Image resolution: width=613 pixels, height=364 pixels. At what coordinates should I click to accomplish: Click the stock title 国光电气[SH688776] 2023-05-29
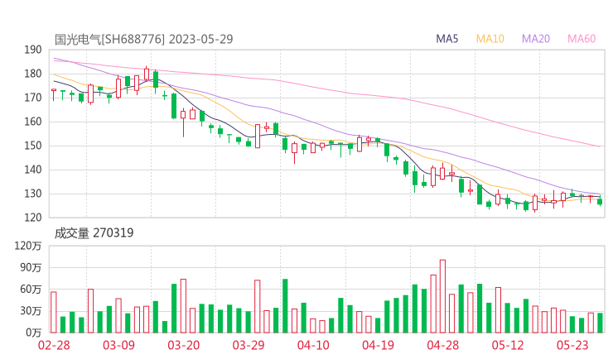(x=144, y=39)
